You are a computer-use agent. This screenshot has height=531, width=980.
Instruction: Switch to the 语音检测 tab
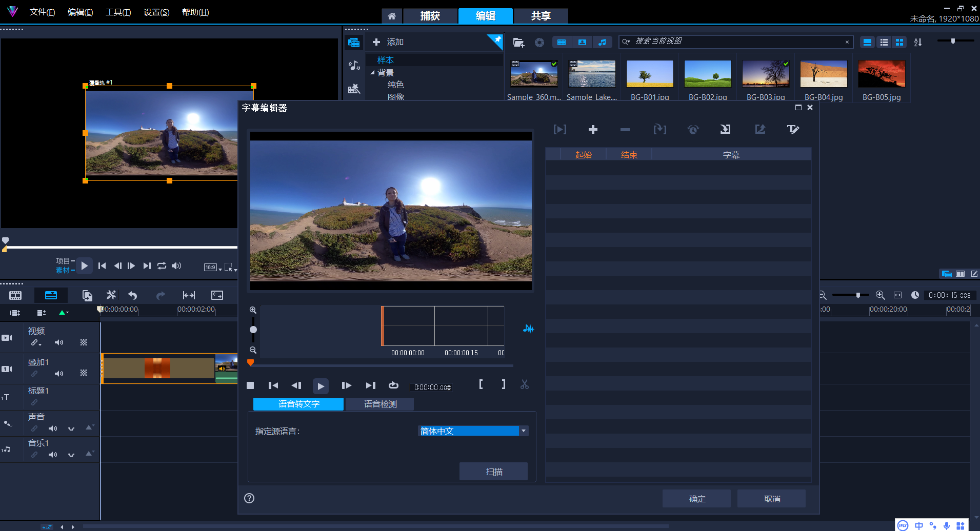[x=379, y=404]
